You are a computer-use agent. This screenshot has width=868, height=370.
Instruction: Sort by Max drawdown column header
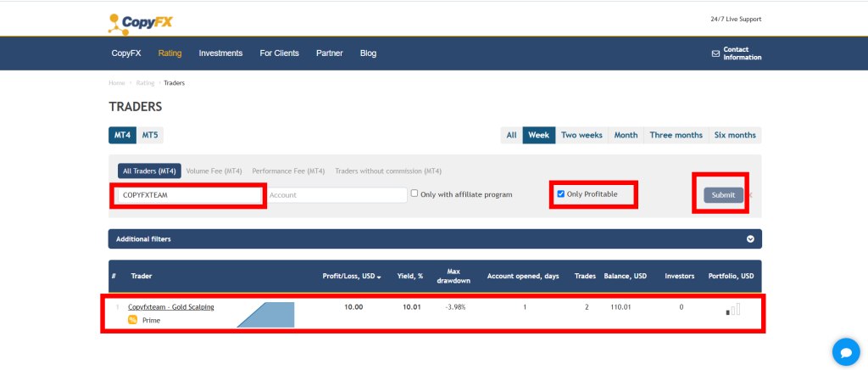[x=454, y=276]
